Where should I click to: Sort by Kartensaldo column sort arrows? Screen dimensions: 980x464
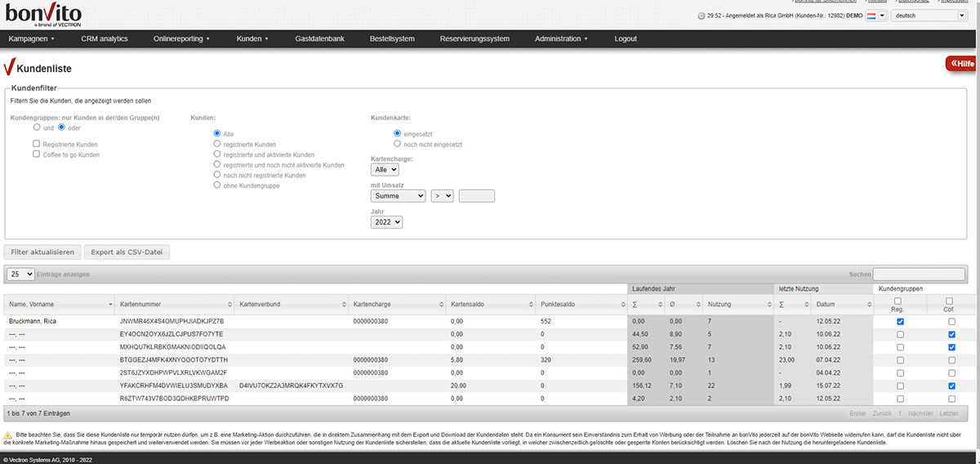531,305
